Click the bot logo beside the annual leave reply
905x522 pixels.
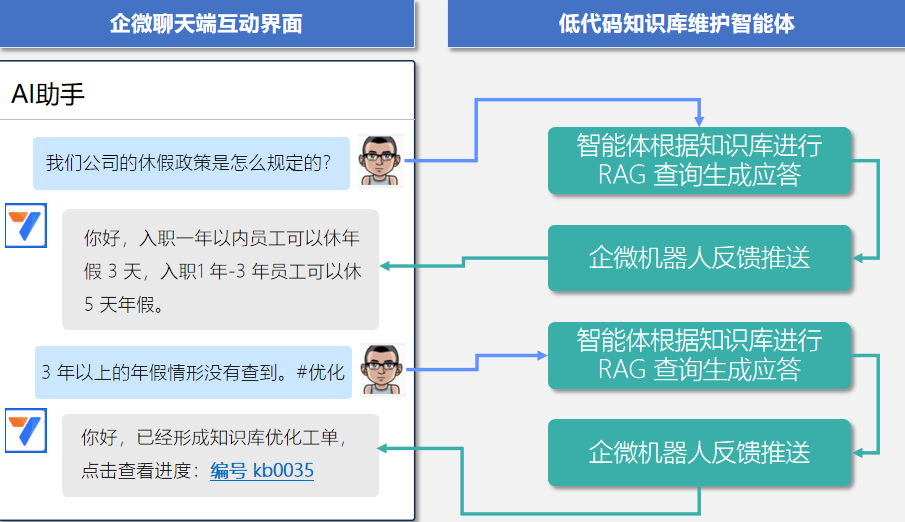coord(26,226)
